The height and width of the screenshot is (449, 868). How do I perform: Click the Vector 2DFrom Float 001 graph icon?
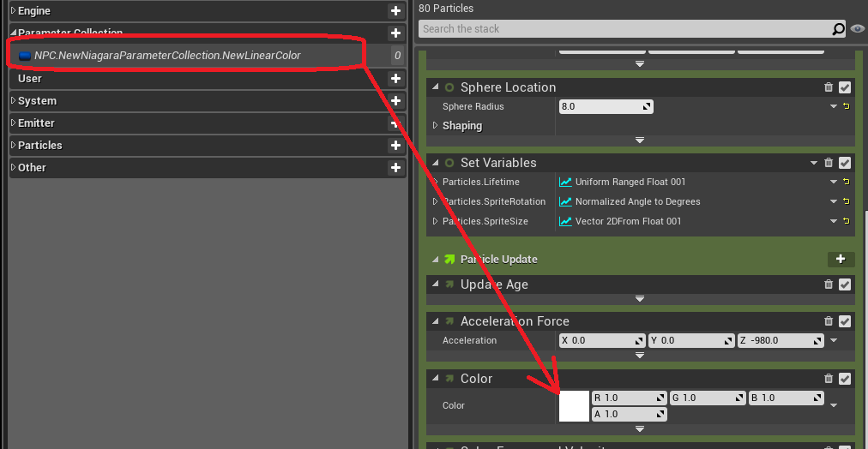[565, 221]
